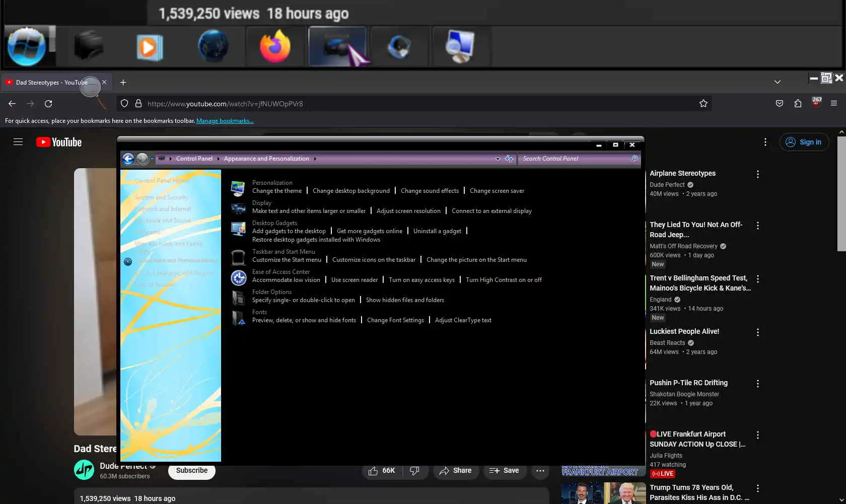Screen dimensions: 846x504
Task: Click Adjust ClearType text link
Action: (463, 320)
